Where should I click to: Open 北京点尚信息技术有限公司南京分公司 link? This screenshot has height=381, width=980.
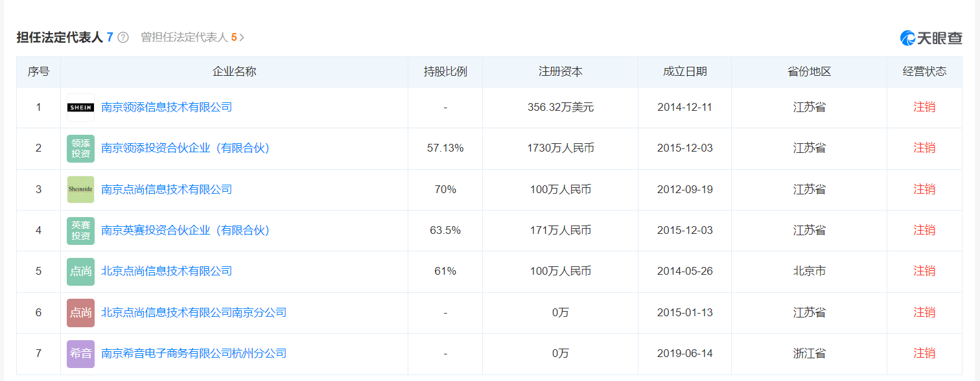194,313
